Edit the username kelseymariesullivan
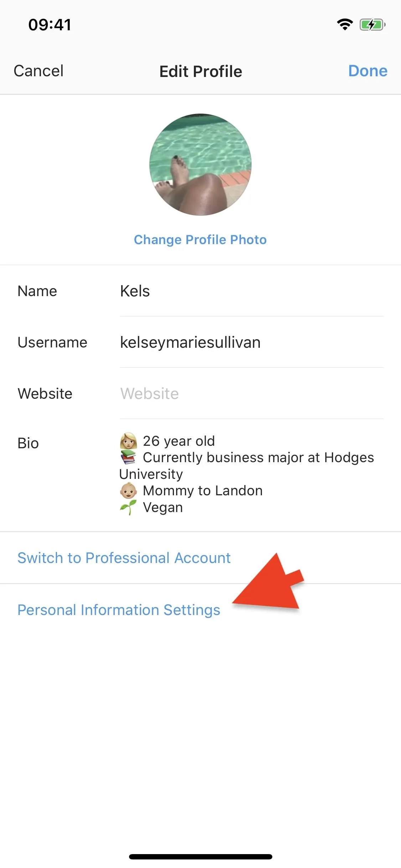Screen dimensions: 401x868 (251, 342)
